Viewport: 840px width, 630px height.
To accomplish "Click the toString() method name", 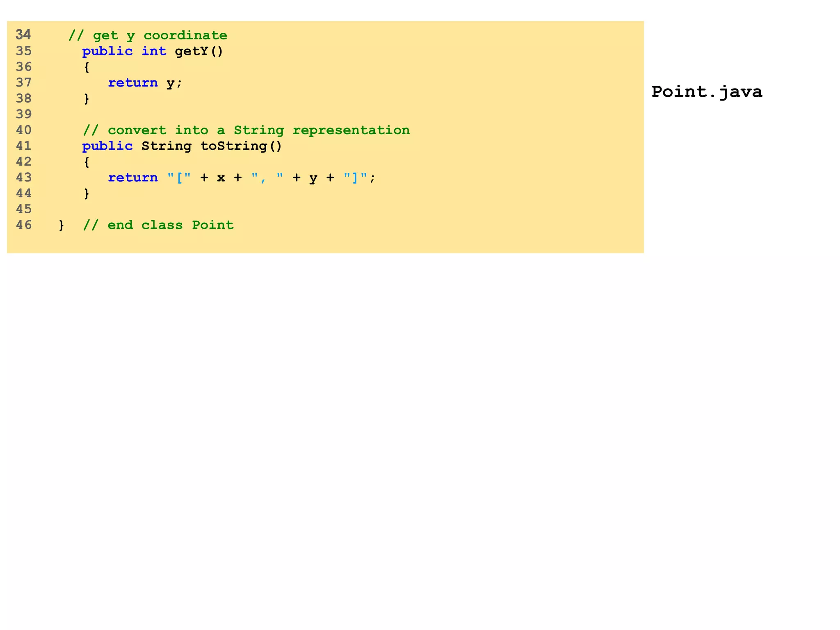I will point(241,146).
